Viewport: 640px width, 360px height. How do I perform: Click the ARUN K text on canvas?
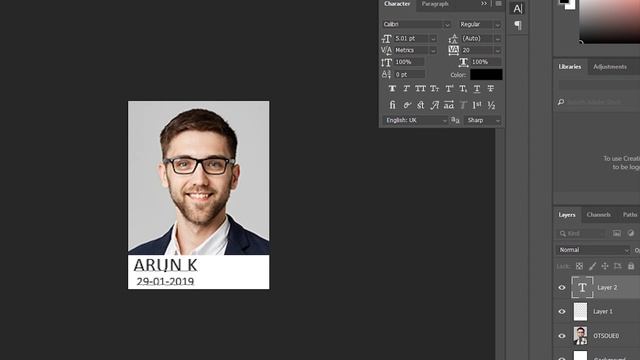165,265
